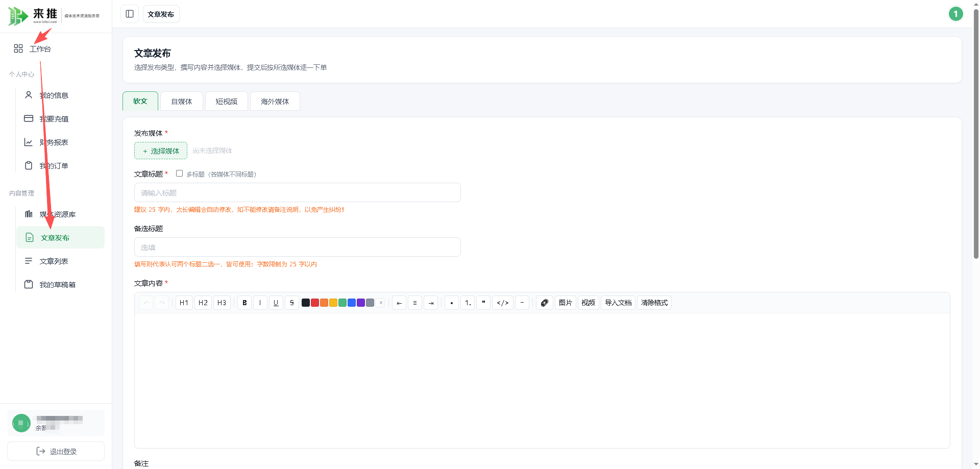
Task: Pick black text color swatch
Action: [306, 303]
